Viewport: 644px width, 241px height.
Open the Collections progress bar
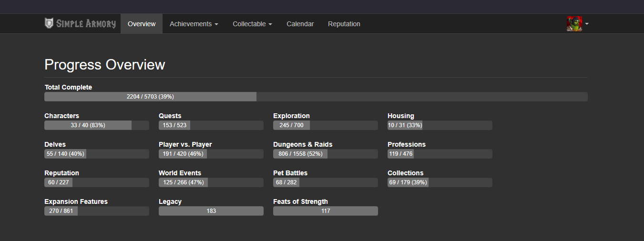[x=440, y=182]
